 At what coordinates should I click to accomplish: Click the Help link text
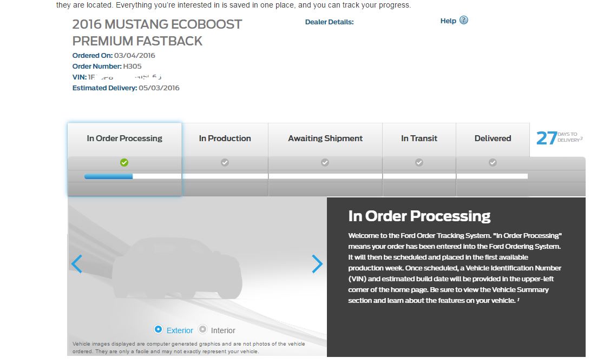click(448, 21)
